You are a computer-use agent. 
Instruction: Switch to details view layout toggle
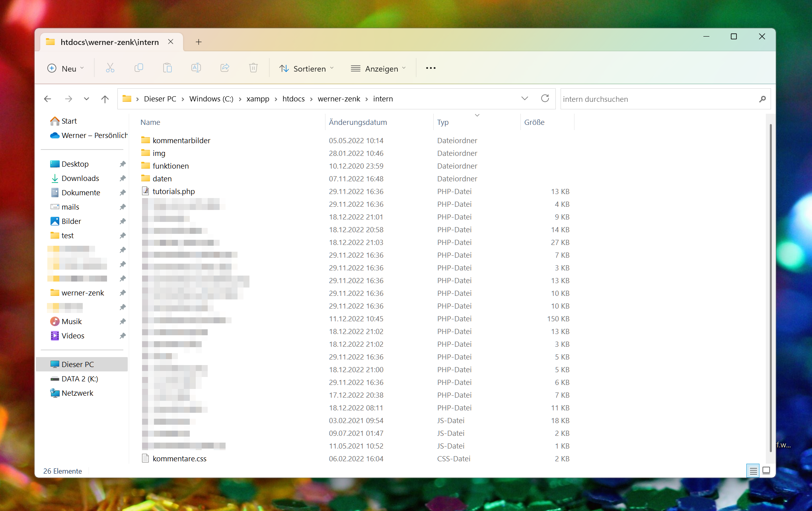753,471
